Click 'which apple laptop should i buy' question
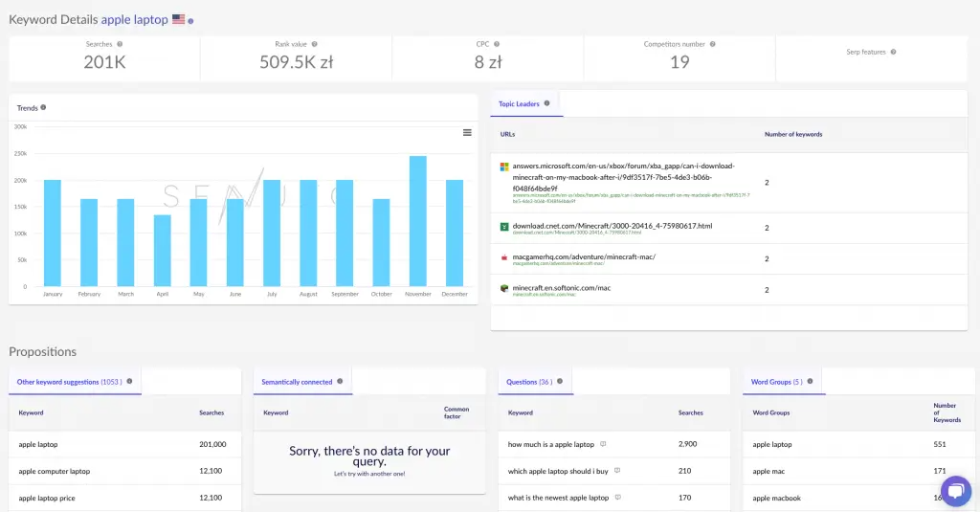This screenshot has width=980, height=512. click(558, 472)
